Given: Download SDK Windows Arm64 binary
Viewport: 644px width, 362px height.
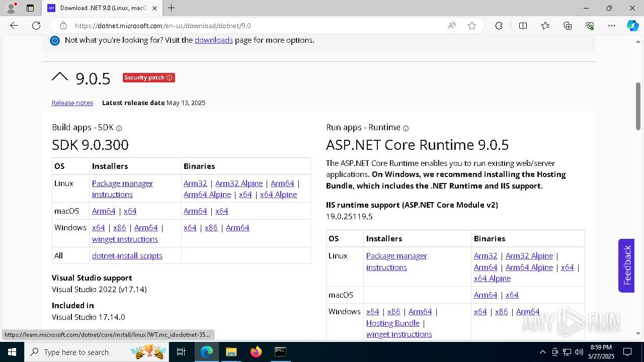Looking at the screenshot, I should [x=237, y=228].
